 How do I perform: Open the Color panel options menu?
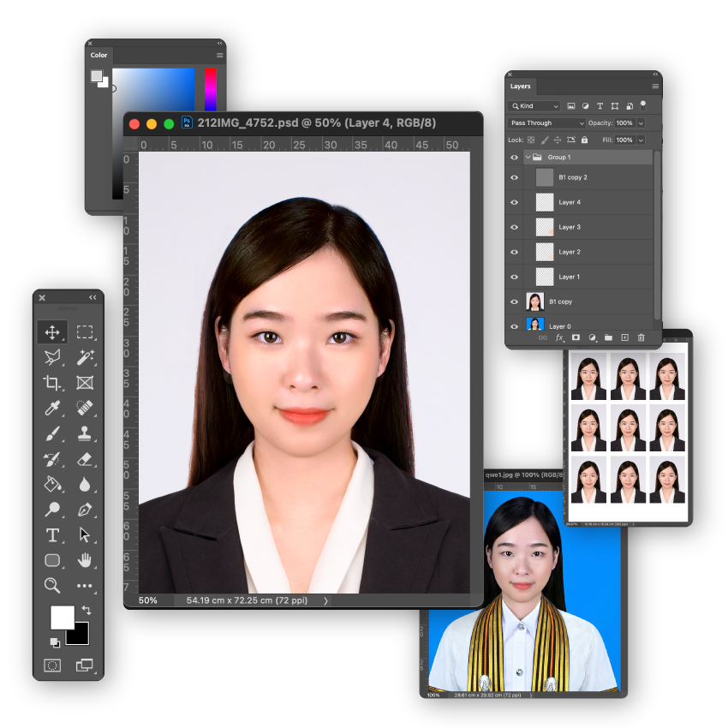219,56
